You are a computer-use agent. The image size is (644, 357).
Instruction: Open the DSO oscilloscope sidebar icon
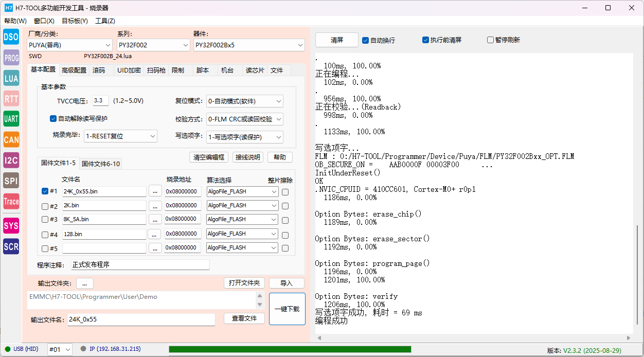point(11,37)
